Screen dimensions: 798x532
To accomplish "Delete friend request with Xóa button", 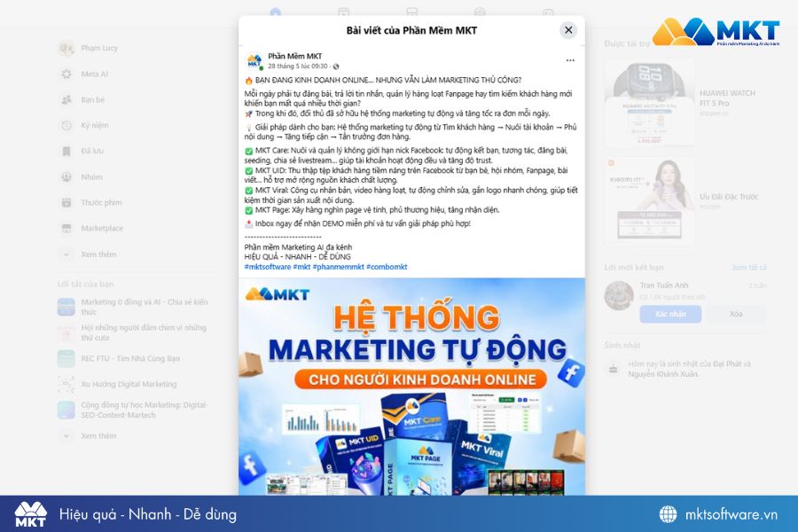I will [736, 314].
